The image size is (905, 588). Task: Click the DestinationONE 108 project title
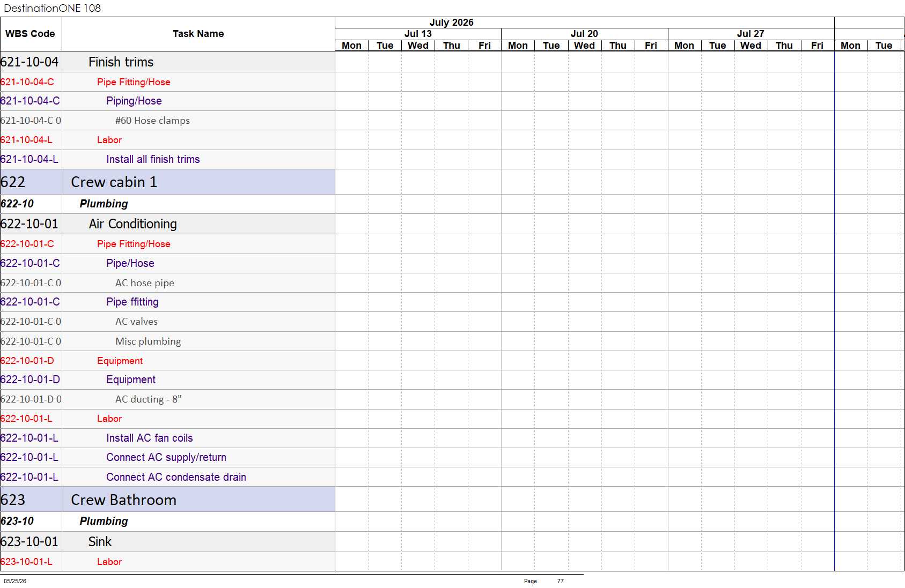click(x=53, y=8)
